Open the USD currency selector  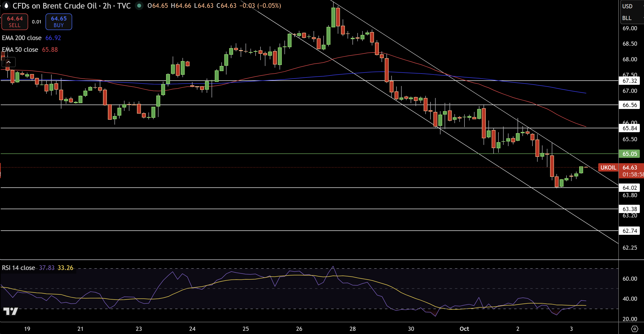pyautogui.click(x=628, y=6)
